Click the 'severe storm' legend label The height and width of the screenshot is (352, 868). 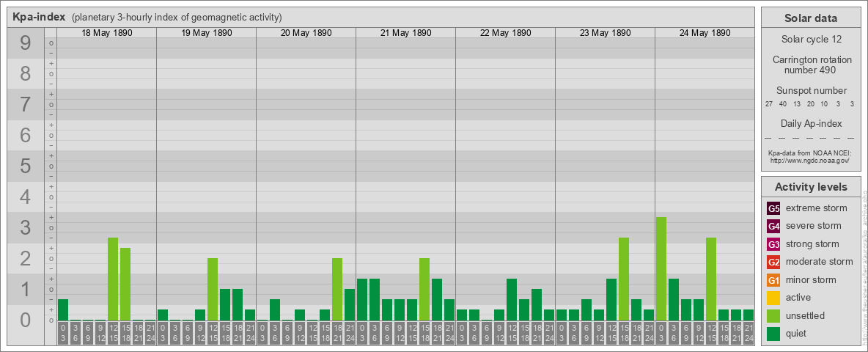(813, 226)
